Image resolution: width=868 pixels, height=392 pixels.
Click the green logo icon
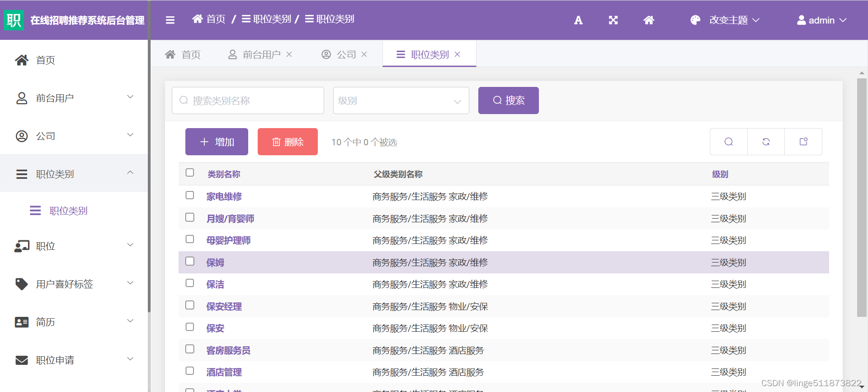click(14, 20)
